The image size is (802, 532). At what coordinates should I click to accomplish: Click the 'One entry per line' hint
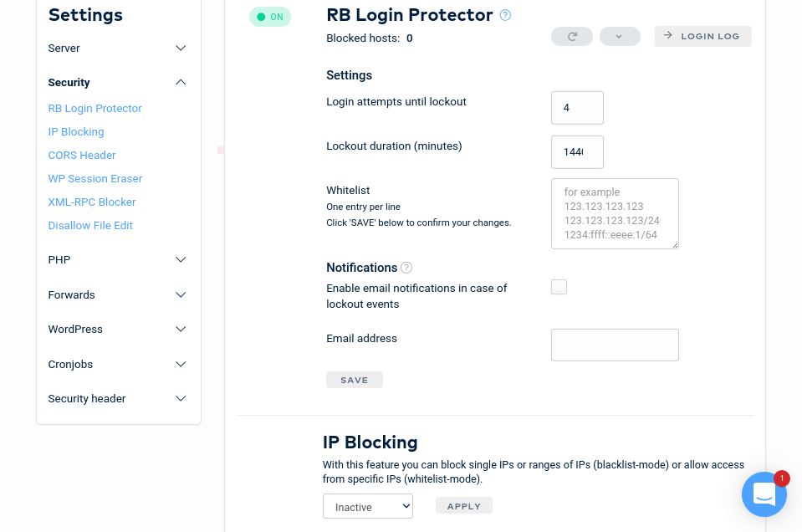pyautogui.click(x=363, y=207)
